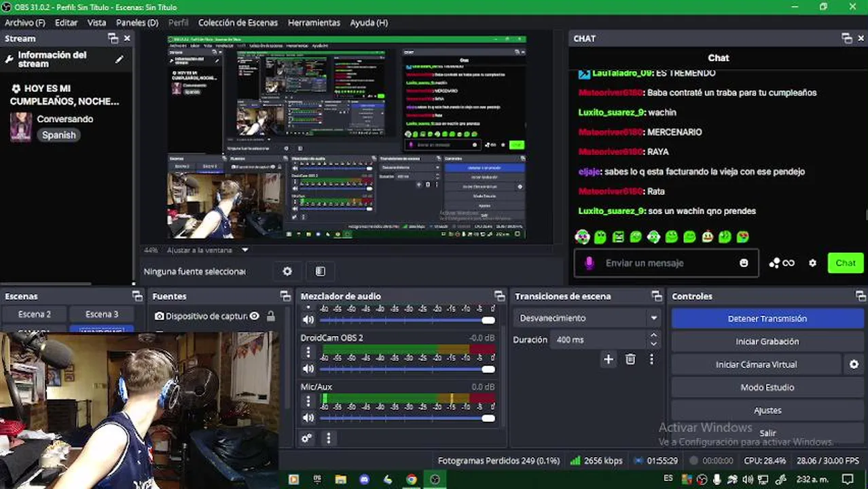Image resolution: width=868 pixels, height=489 pixels.
Task: Open File Explorer from the taskbar
Action: pos(341,479)
